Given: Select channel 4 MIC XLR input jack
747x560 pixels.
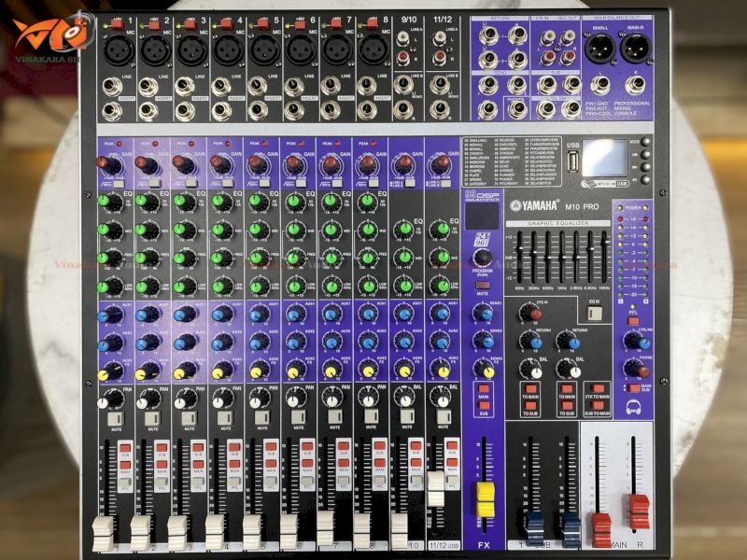Looking at the screenshot, I should 228,50.
